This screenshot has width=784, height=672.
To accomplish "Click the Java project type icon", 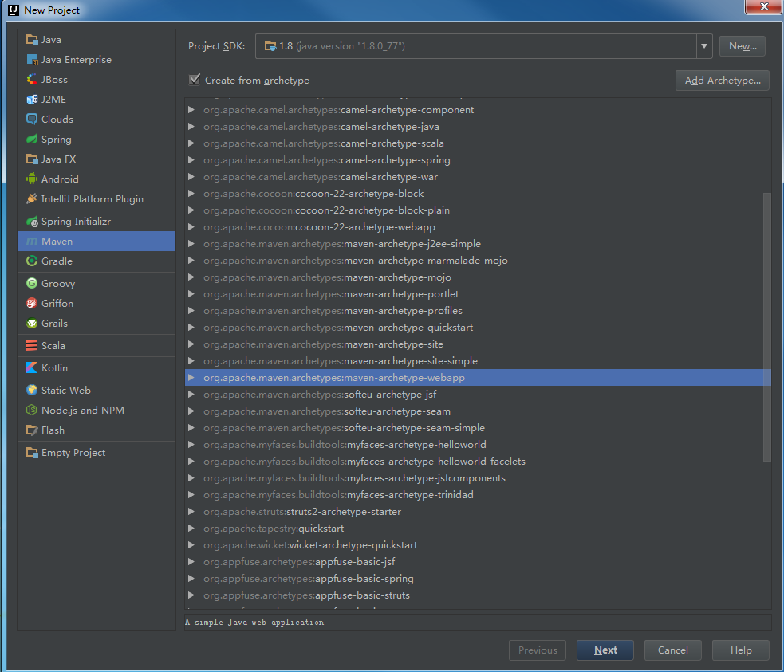I will [x=32, y=40].
